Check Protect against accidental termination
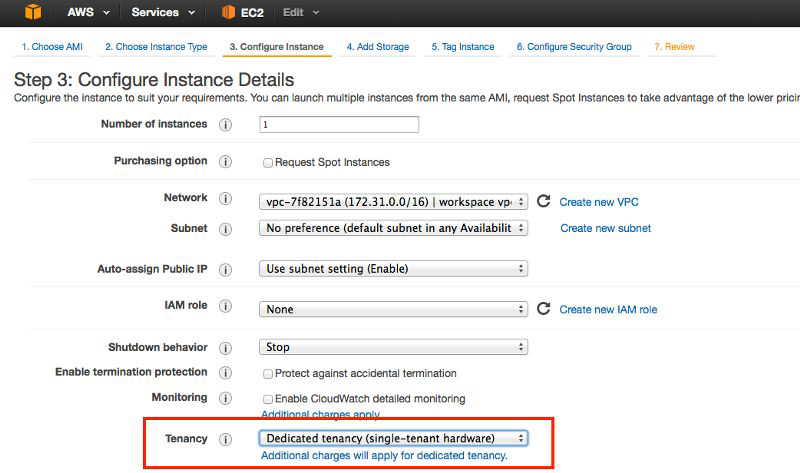This screenshot has height=473, width=800. point(268,373)
